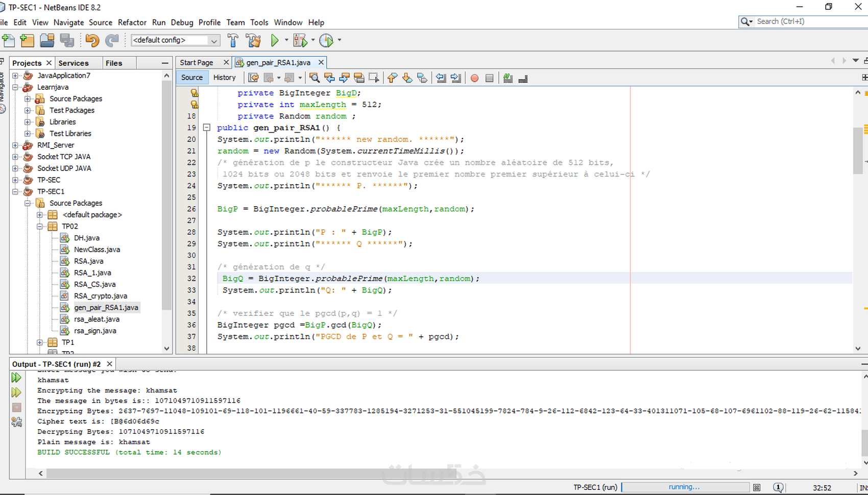868x495 pixels.
Task: Click the Next Bookmark icon
Action: (x=407, y=78)
